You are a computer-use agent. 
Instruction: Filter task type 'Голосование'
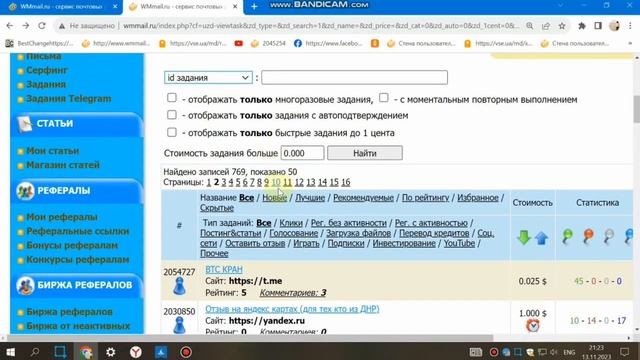pos(293,233)
